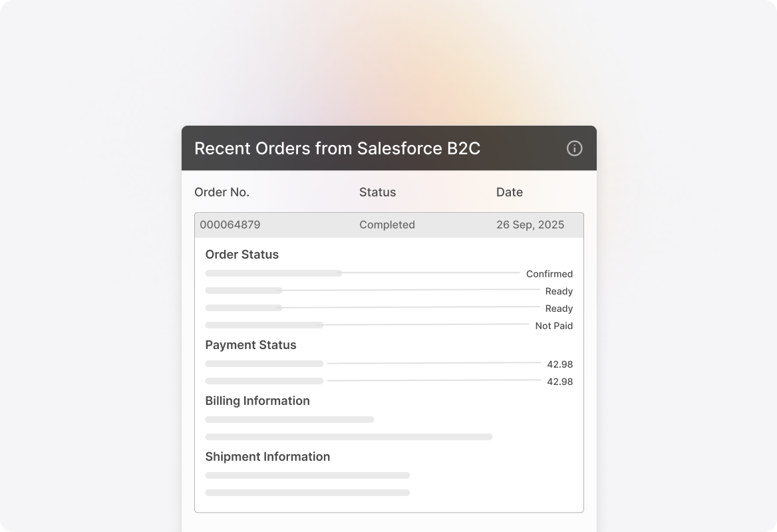Click the Completed status label
Screen dimensions: 777x532
(x=387, y=225)
